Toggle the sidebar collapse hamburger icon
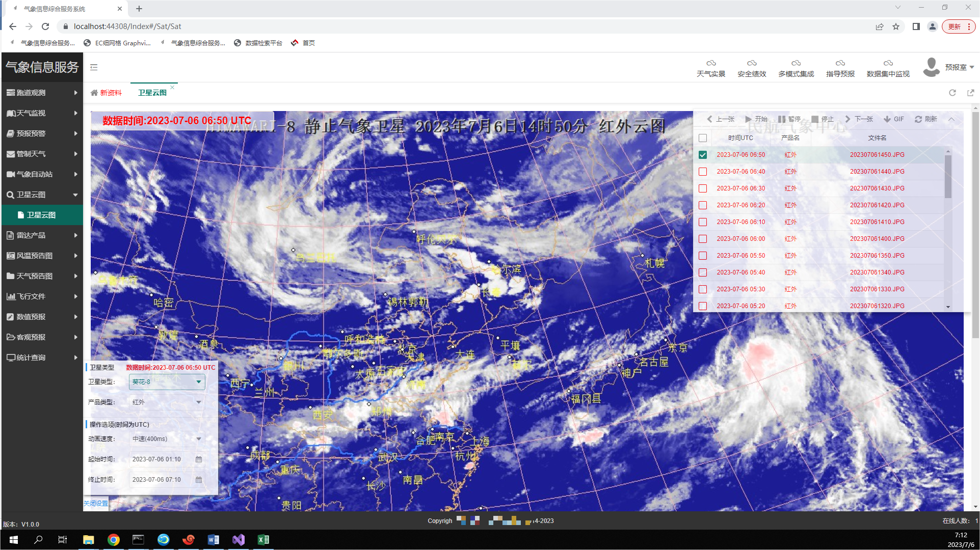This screenshot has width=980, height=550. 94,67
